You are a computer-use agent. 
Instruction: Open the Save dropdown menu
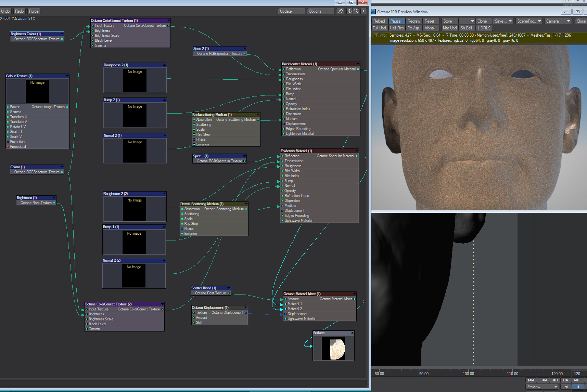click(x=503, y=21)
